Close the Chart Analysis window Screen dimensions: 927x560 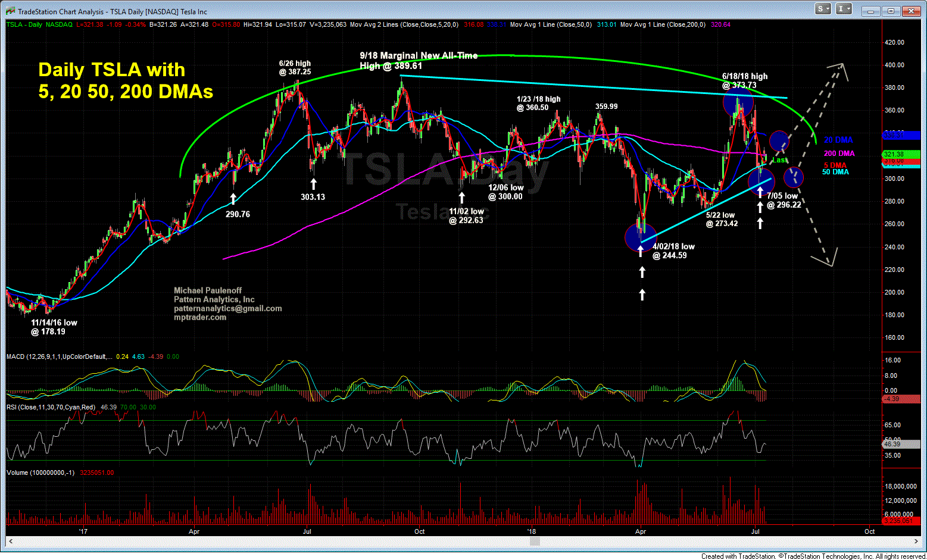coord(912,11)
